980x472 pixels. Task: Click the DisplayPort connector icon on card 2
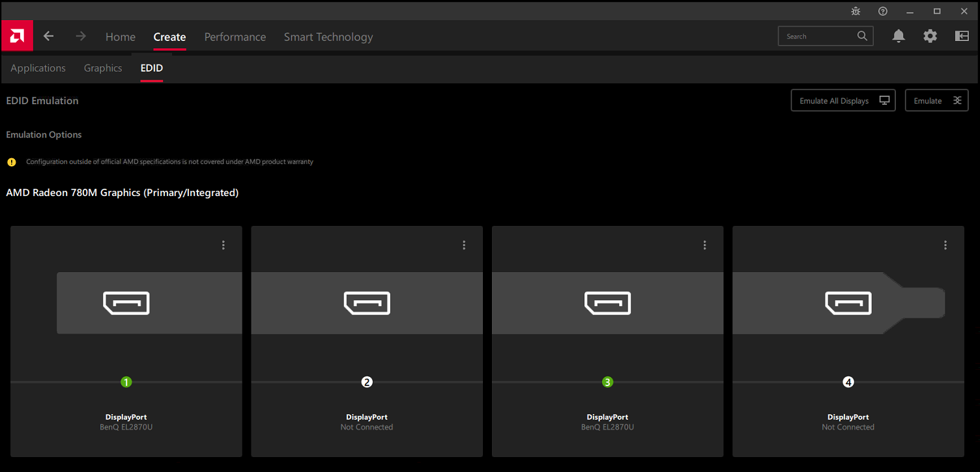(367, 303)
